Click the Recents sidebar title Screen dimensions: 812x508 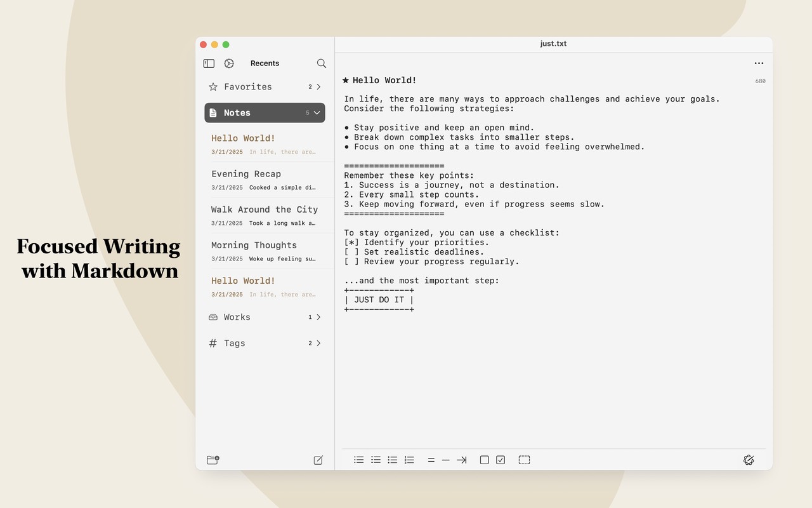click(x=265, y=63)
